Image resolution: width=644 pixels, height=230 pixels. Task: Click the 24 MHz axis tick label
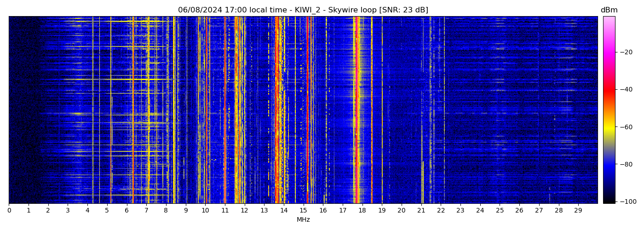point(480,211)
